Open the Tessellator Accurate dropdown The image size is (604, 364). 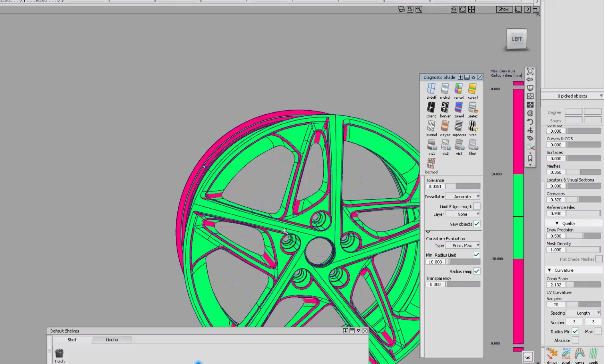(462, 196)
